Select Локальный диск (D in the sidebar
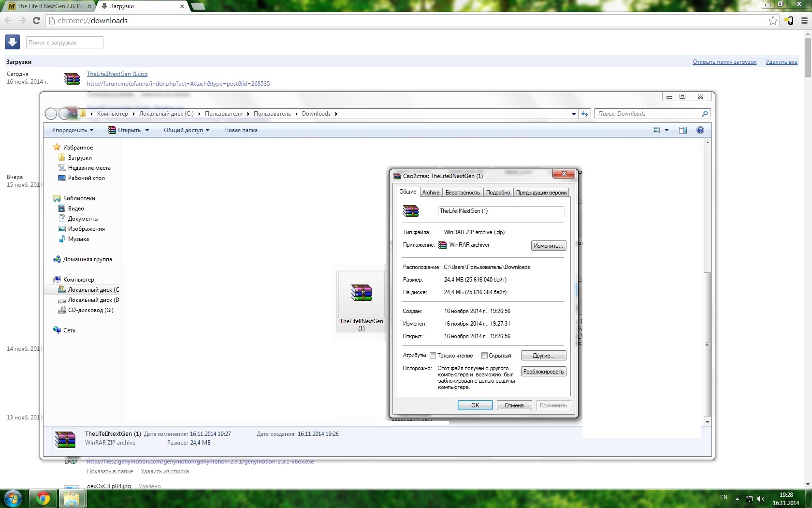 click(93, 300)
